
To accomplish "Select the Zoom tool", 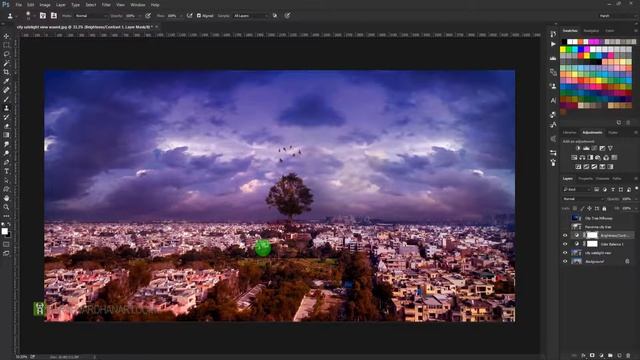I will point(6,207).
